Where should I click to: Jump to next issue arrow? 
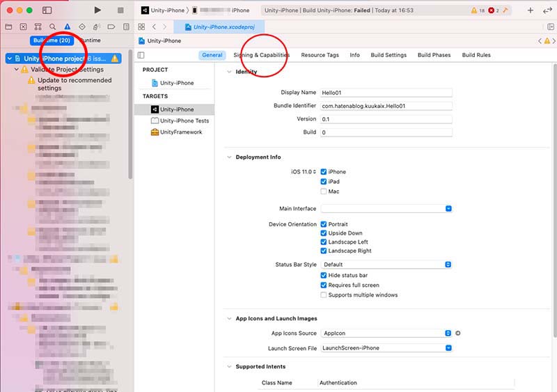554,41
